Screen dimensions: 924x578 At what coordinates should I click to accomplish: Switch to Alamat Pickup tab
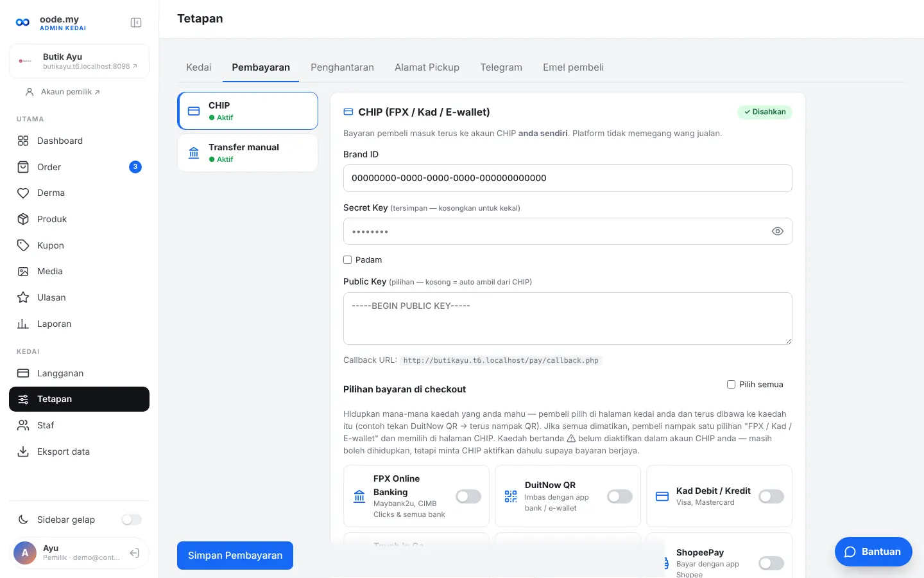pyautogui.click(x=427, y=67)
